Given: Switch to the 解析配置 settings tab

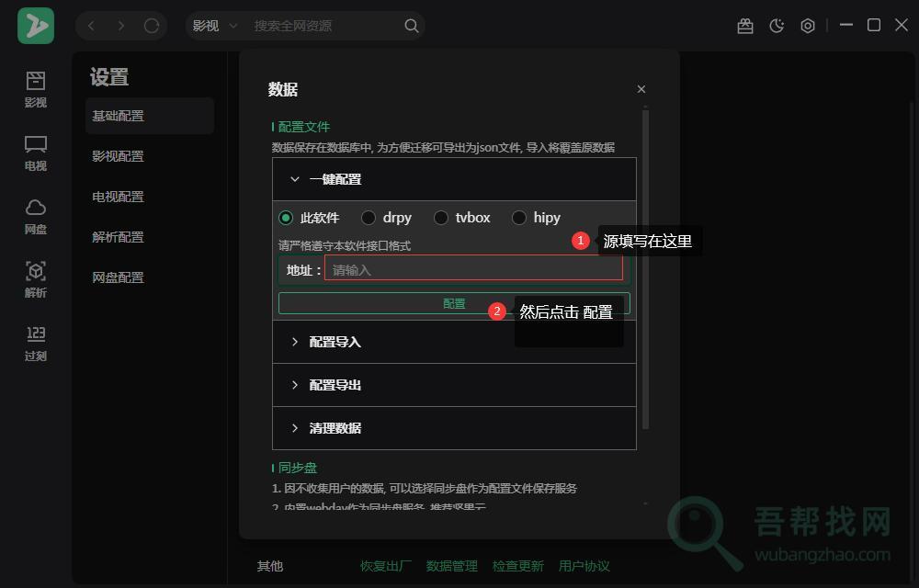Looking at the screenshot, I should click(118, 237).
